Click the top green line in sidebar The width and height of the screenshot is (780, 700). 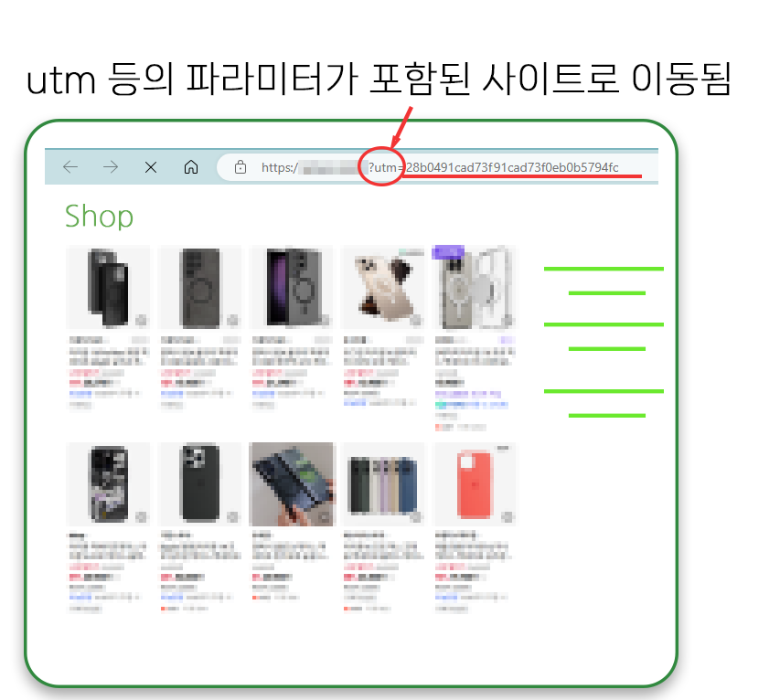604,269
